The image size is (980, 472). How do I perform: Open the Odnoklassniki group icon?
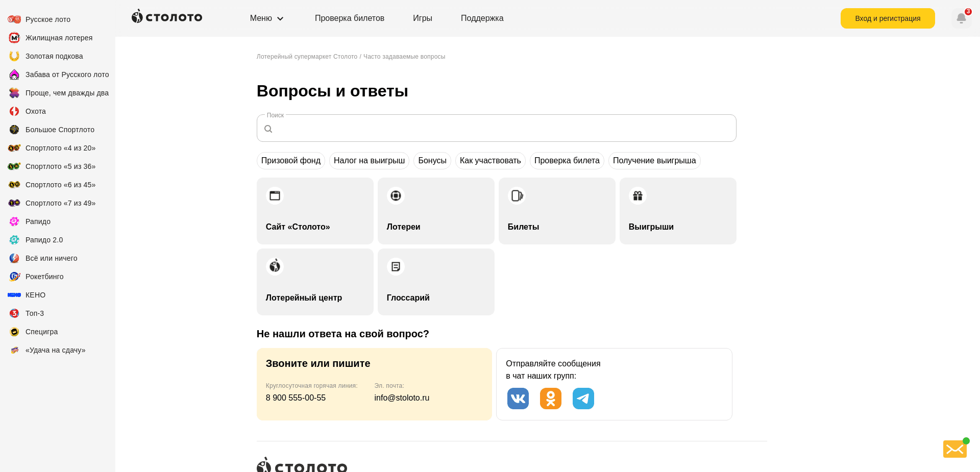point(550,399)
